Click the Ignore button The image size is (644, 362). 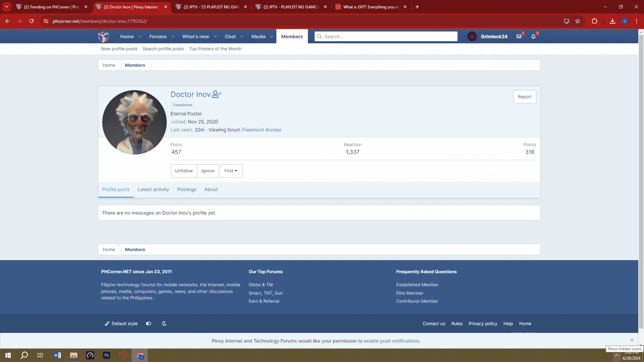(208, 171)
